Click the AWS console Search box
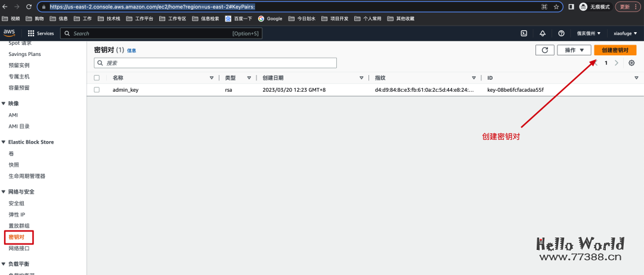The image size is (644, 275). pos(161,33)
